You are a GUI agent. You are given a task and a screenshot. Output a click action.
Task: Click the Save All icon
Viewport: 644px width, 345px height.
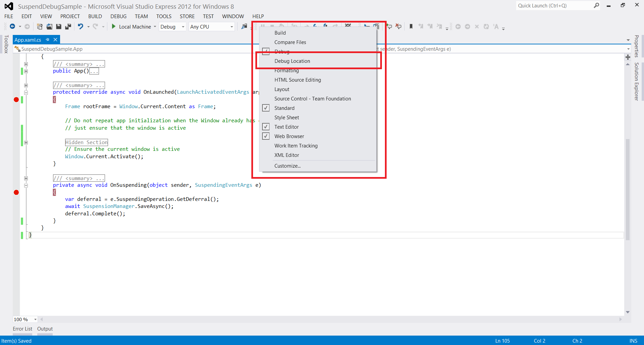coord(68,27)
